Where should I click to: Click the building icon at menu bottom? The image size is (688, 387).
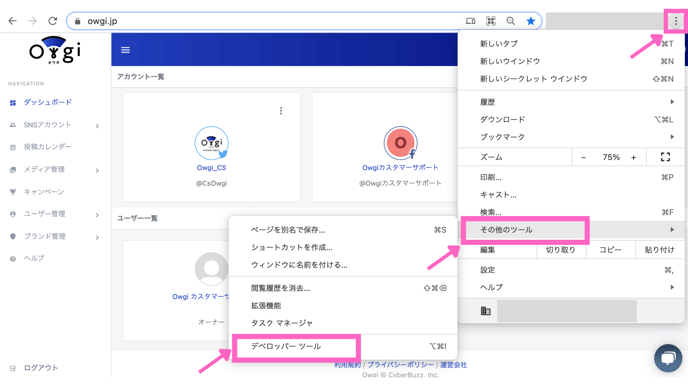coord(486,311)
